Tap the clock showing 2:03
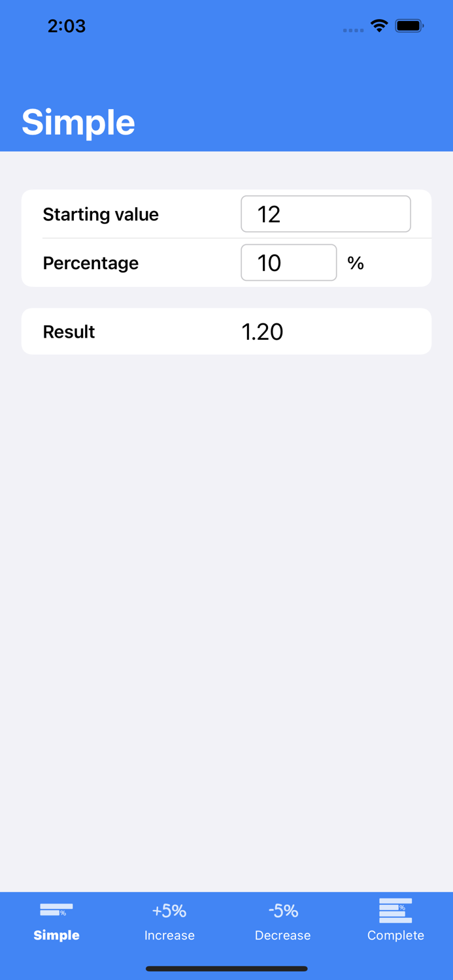Image resolution: width=453 pixels, height=980 pixels. (x=66, y=26)
